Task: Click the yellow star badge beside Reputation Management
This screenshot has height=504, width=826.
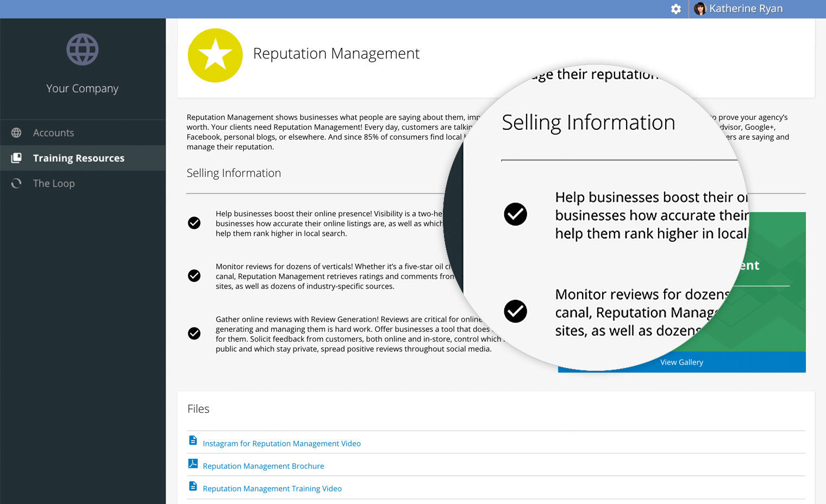Action: pyautogui.click(x=215, y=55)
